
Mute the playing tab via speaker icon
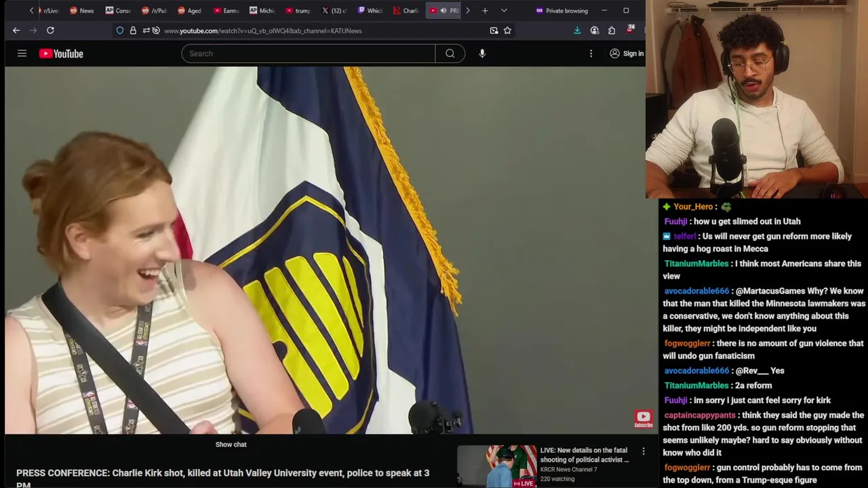(443, 11)
